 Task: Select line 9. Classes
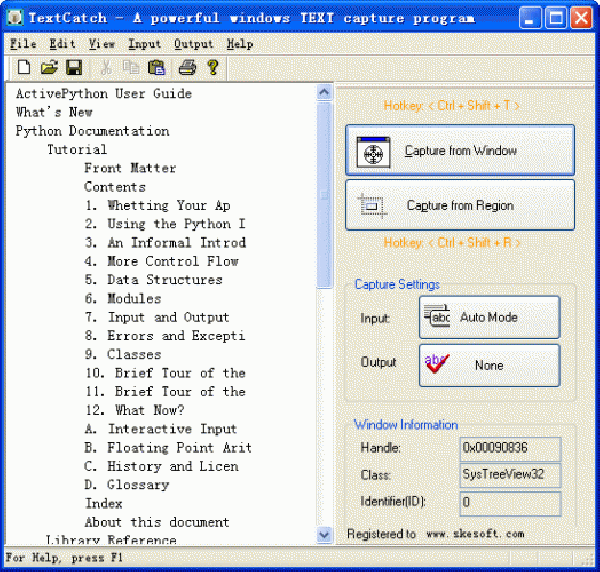coord(123,354)
